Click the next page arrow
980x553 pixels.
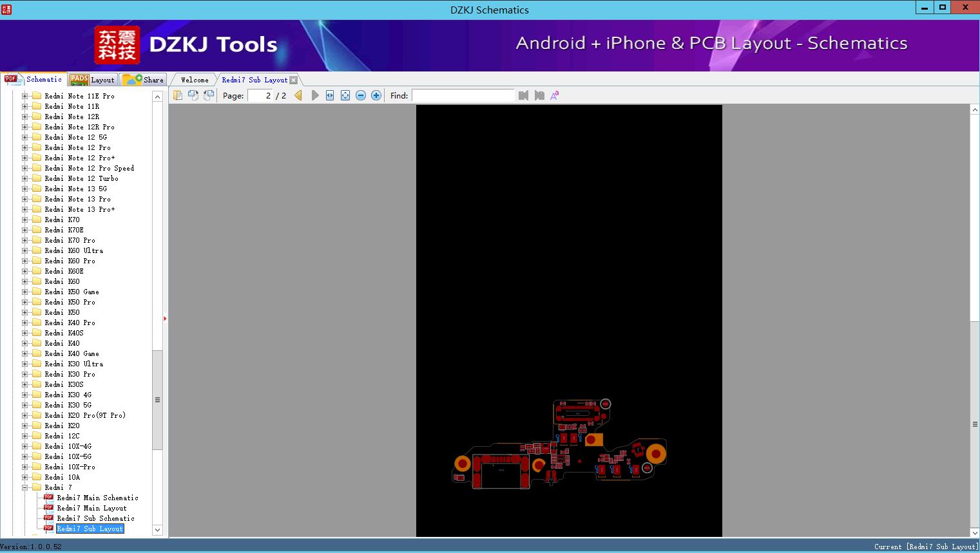coord(315,95)
